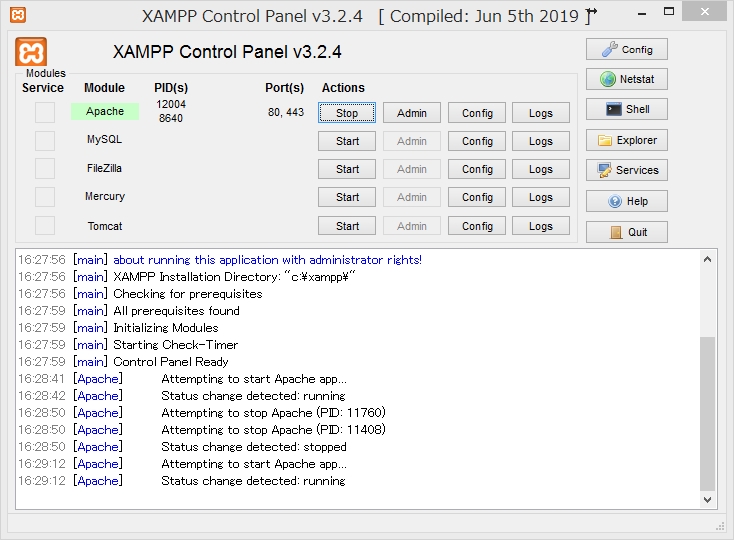
Task: Open Help with the question mark button
Action: pyautogui.click(x=627, y=201)
